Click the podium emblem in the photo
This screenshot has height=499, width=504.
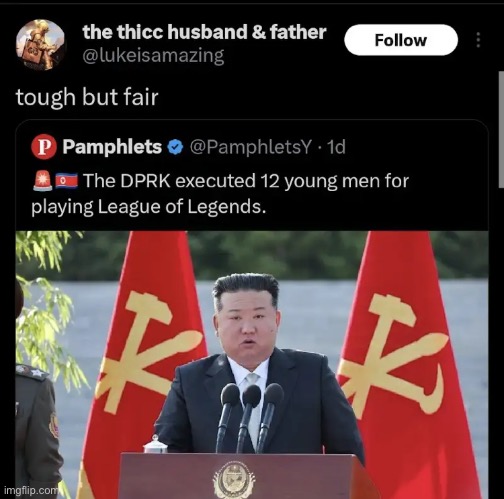[x=234, y=481]
